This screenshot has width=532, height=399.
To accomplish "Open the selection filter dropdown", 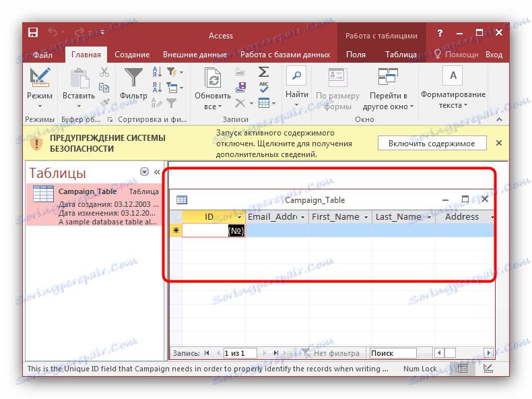I will [174, 72].
